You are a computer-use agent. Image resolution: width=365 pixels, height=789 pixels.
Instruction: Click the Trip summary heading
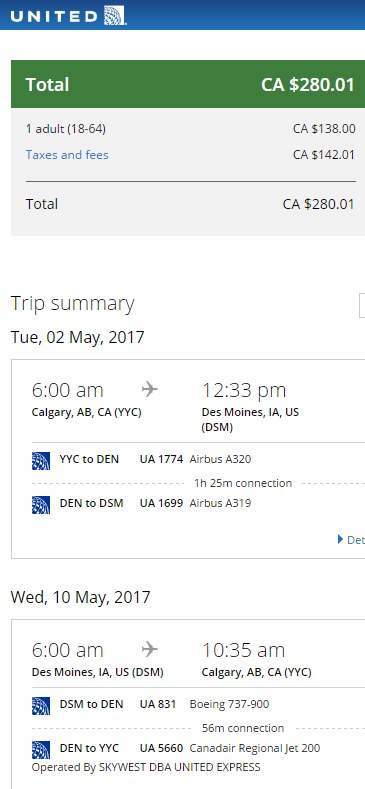point(72,304)
